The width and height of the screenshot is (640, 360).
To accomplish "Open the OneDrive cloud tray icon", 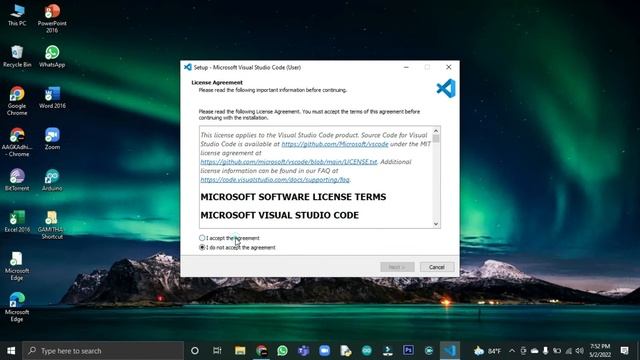I will click(534, 351).
